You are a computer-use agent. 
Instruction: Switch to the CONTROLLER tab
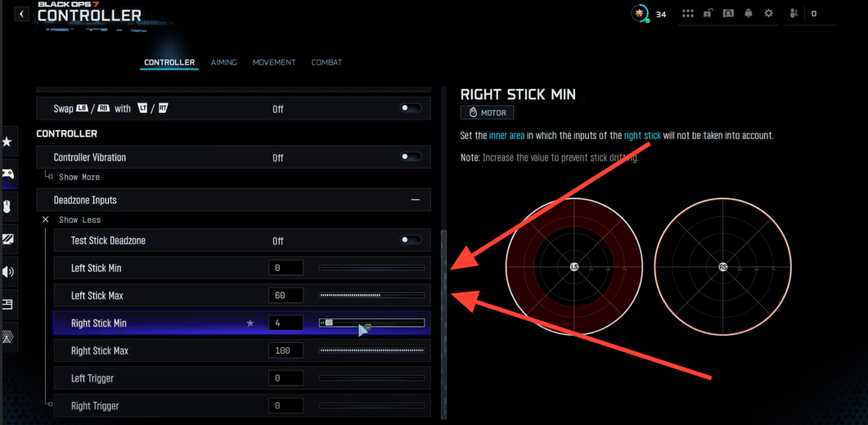coord(169,62)
